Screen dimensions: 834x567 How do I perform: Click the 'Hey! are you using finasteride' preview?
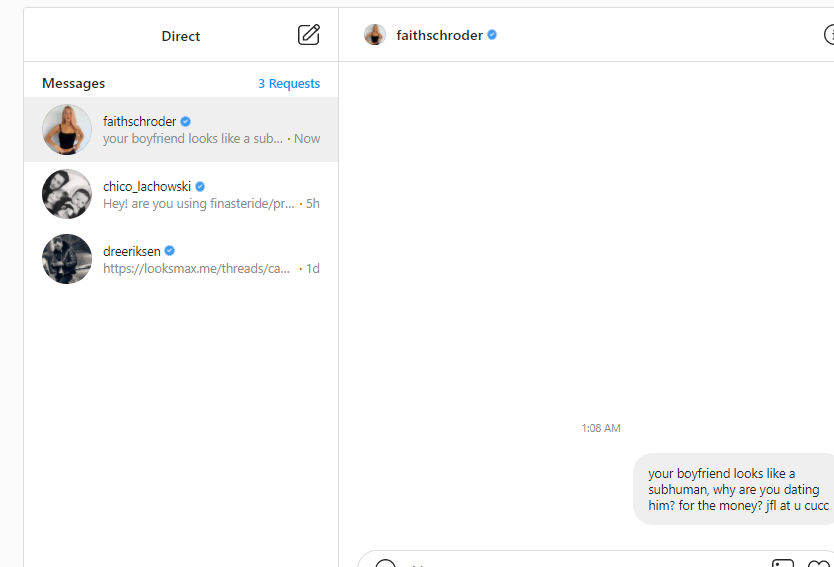tap(198, 204)
